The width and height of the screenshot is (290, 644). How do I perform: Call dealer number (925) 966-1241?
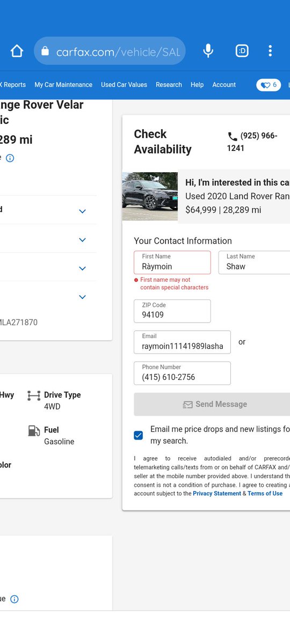point(252,142)
